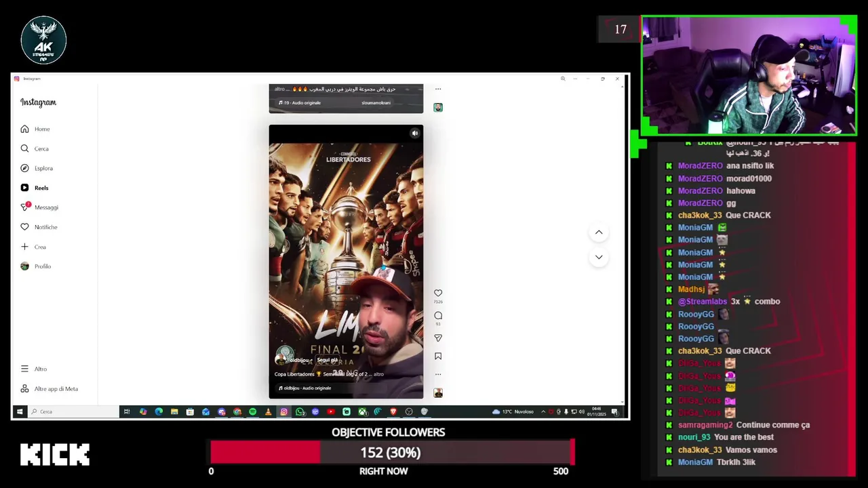Image resolution: width=868 pixels, height=488 pixels.
Task: Open Brave browser from the taskbar
Action: coord(393,411)
